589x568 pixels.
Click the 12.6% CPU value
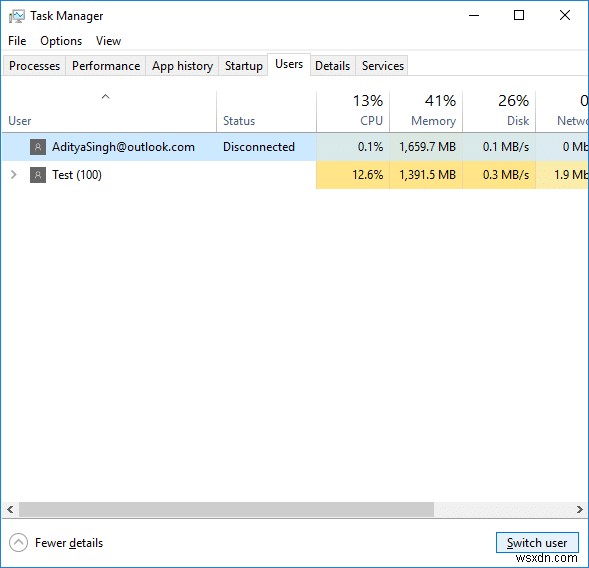(367, 175)
